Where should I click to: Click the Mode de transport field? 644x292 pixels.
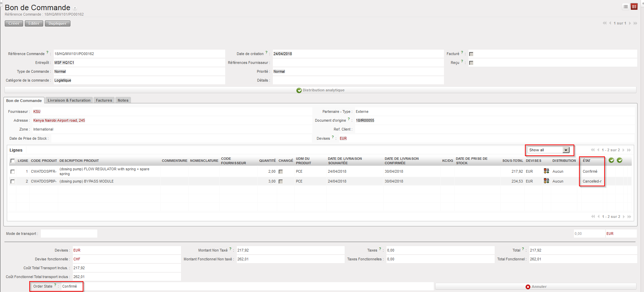pos(69,234)
